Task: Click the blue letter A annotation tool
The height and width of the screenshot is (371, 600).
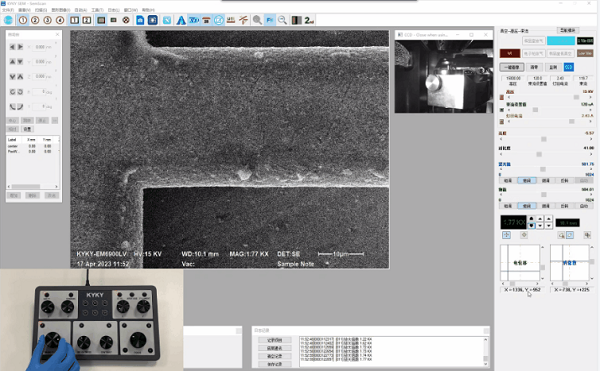Action: click(x=181, y=20)
